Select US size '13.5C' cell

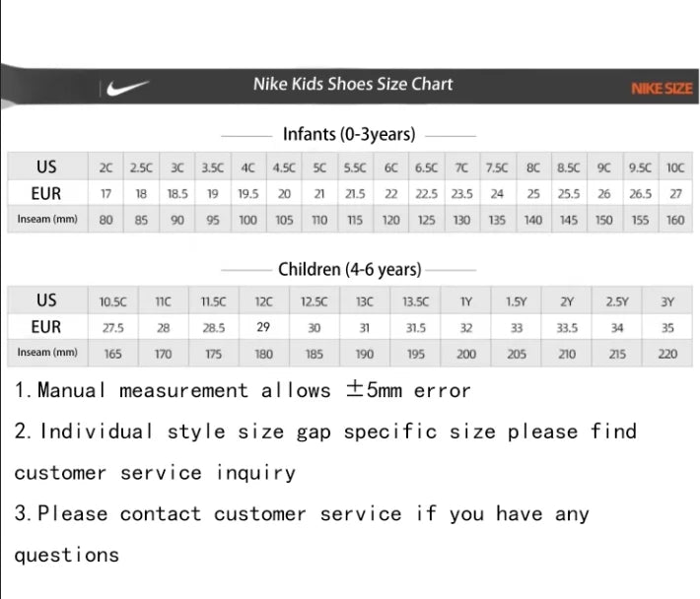(x=415, y=301)
